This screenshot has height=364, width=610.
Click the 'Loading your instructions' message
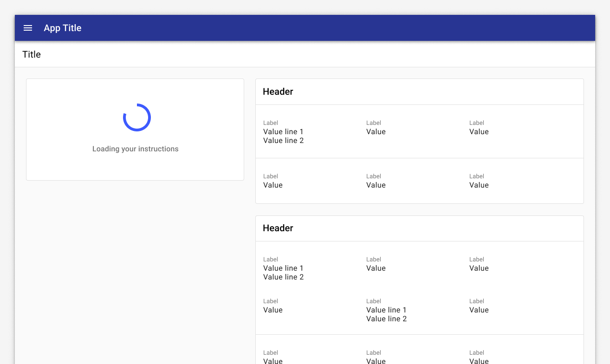(x=136, y=149)
